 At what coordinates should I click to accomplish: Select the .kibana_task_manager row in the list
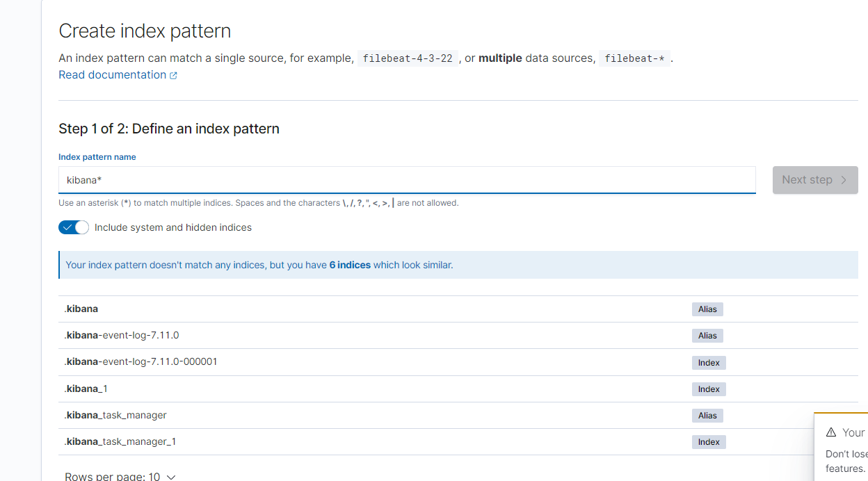coord(115,415)
